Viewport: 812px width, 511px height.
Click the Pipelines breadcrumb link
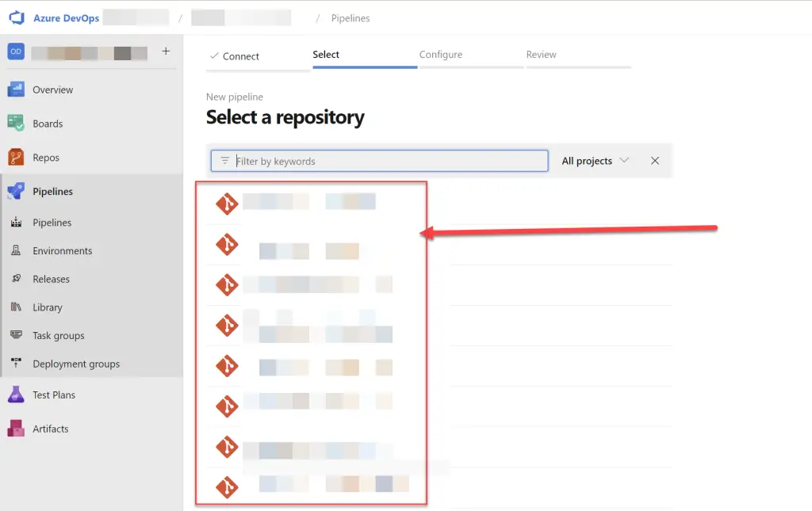[x=350, y=18]
